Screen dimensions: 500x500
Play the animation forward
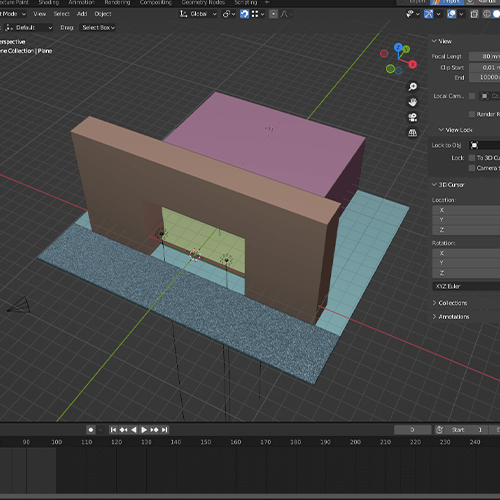(x=144, y=430)
